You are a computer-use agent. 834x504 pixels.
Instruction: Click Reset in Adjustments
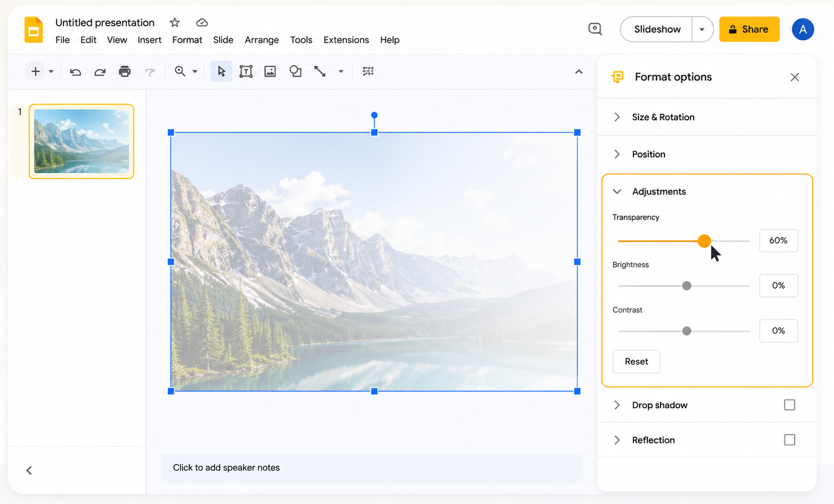pyautogui.click(x=636, y=361)
